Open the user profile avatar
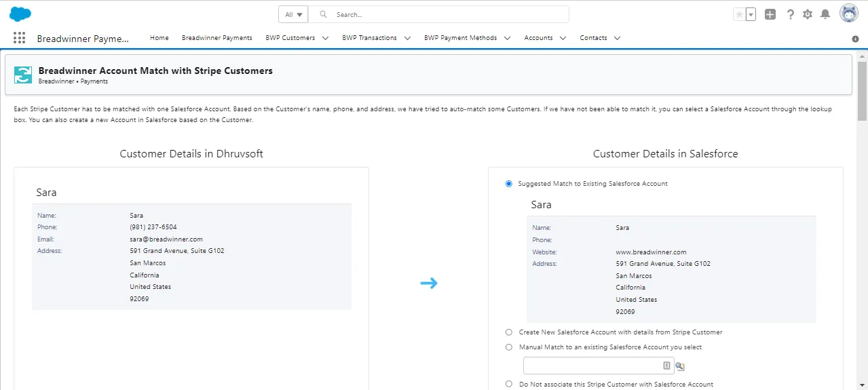The height and width of the screenshot is (390, 868). (849, 14)
